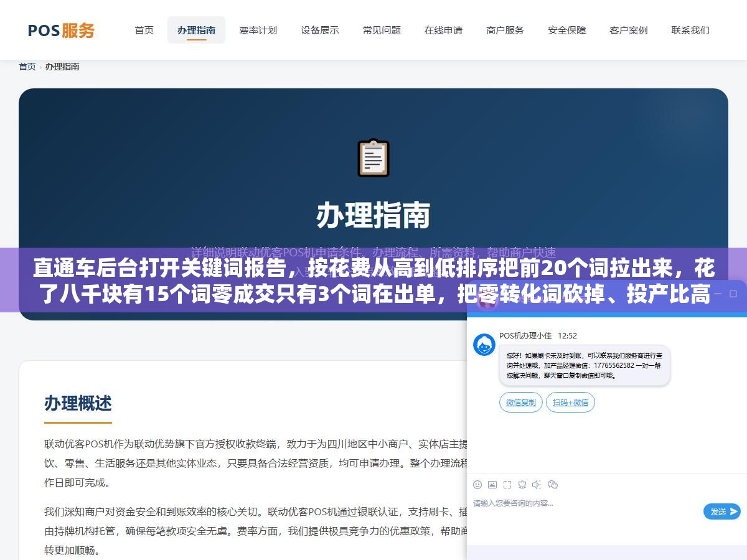
Task: Click the chat message bubble with 17765562582
Action: pyautogui.click(x=585, y=366)
